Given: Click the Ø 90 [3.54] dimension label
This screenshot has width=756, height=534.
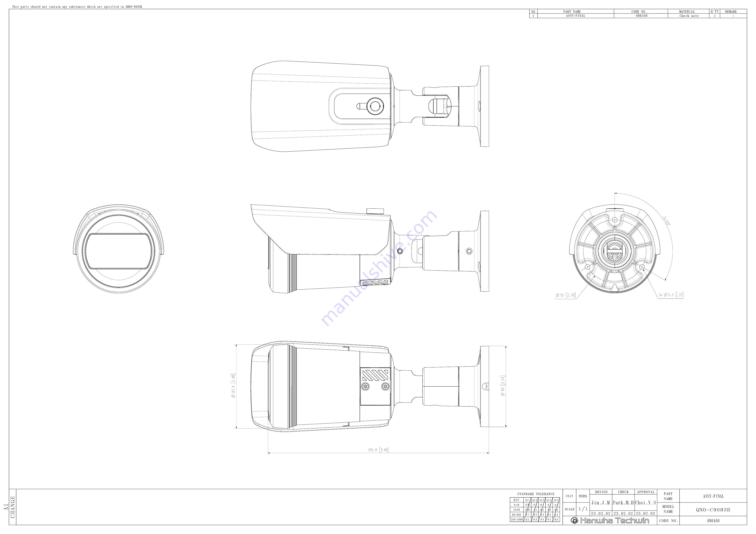Looking at the screenshot, I should click(503, 386).
